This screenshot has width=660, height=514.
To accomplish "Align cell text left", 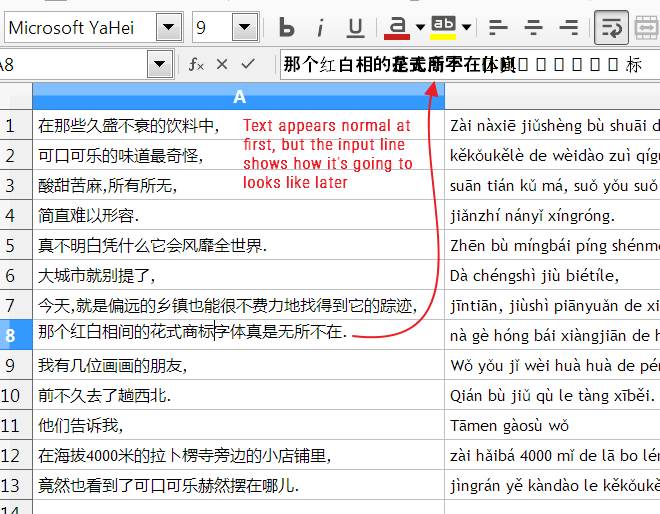I will click(498, 28).
